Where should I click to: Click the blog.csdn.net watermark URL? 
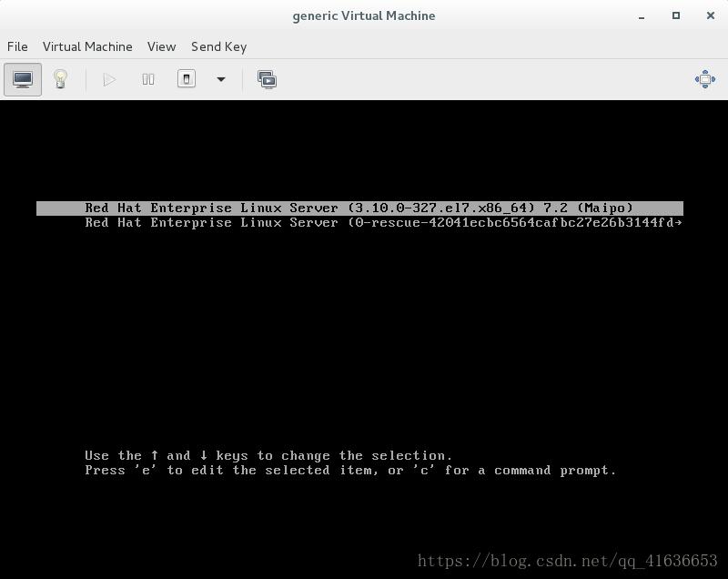(567, 561)
